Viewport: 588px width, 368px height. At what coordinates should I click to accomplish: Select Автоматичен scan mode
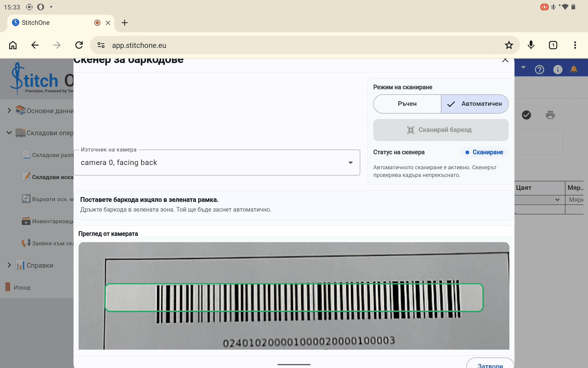[x=475, y=104]
